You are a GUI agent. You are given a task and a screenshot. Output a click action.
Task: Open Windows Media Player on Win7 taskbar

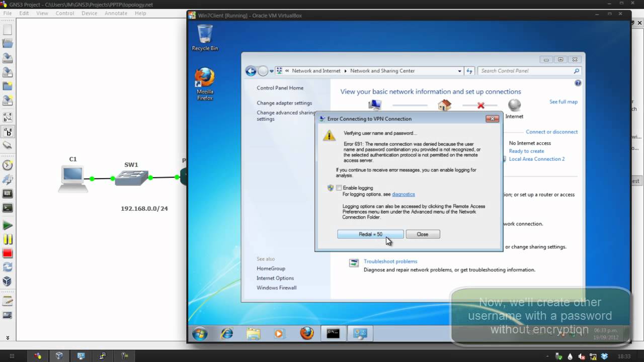click(279, 333)
